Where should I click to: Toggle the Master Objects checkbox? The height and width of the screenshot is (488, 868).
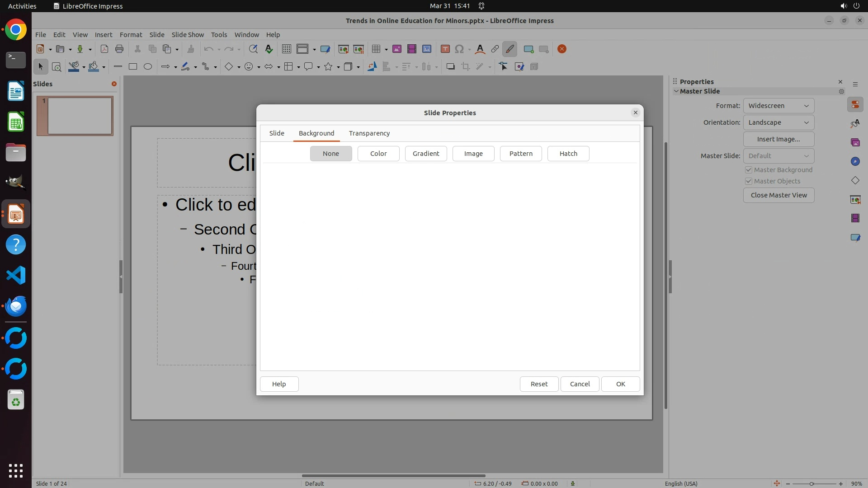click(749, 181)
